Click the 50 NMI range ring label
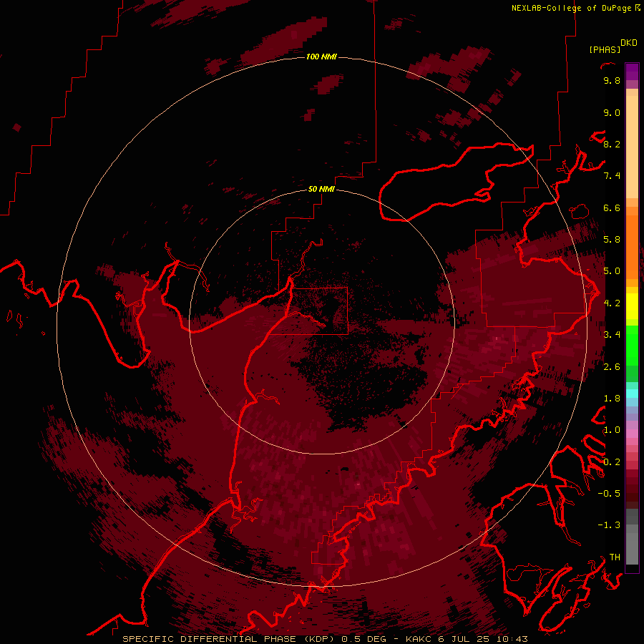644x644 pixels. [x=321, y=189]
